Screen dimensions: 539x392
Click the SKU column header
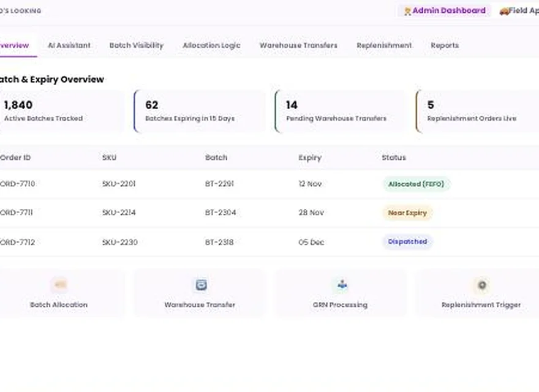[109, 157]
